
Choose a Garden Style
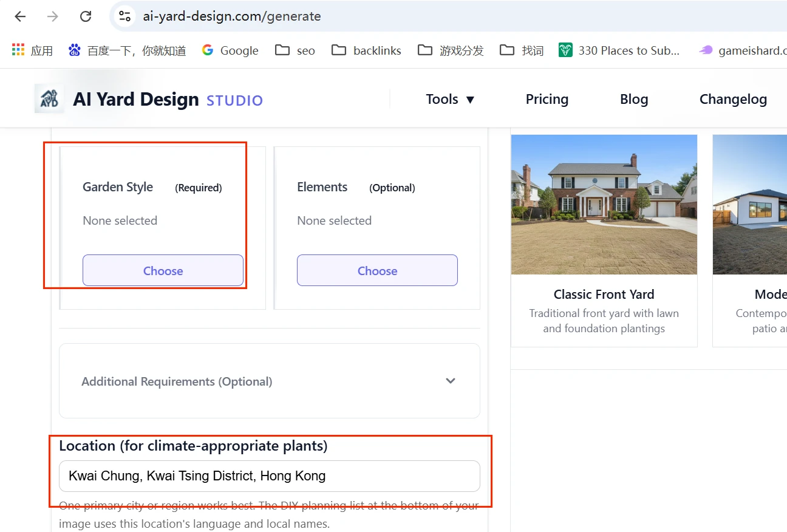[163, 270]
